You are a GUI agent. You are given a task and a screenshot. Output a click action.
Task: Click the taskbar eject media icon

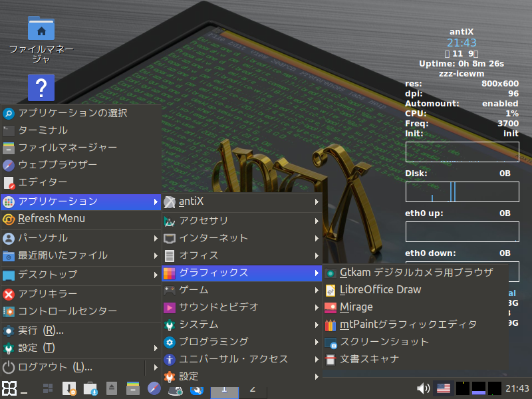click(112, 388)
